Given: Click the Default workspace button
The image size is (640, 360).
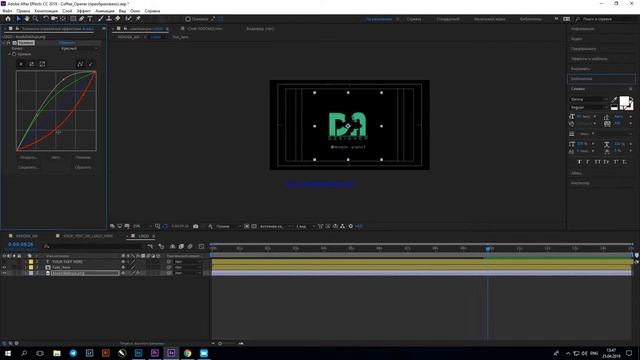Looking at the screenshot, I should (x=379, y=19).
